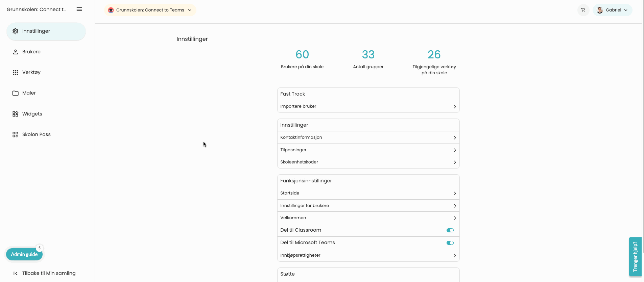Open Skoleenhetskoder setting
This screenshot has width=644, height=282.
click(x=368, y=162)
